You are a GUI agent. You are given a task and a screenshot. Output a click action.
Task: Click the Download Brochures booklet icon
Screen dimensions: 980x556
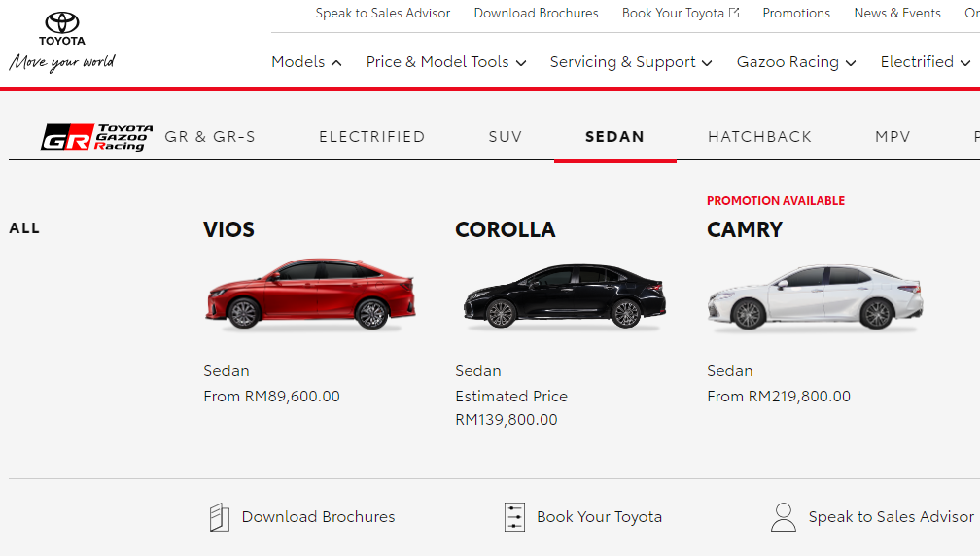pyautogui.click(x=220, y=517)
